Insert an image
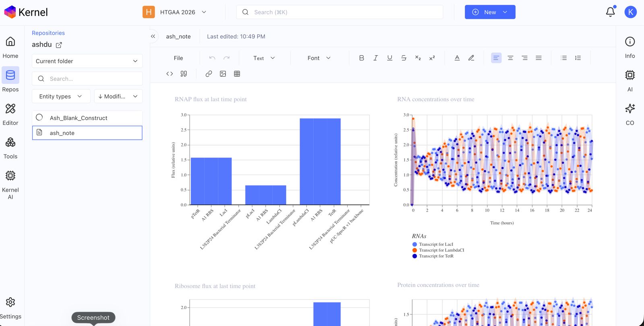644x326 pixels. point(223,74)
